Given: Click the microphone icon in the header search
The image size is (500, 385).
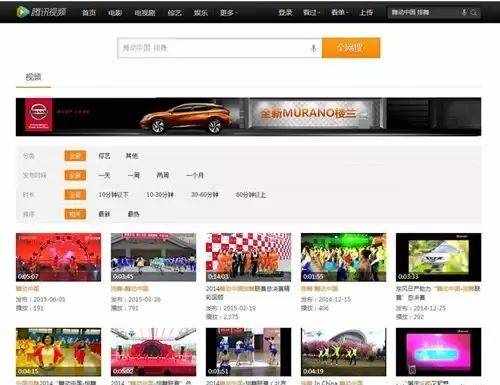Looking at the screenshot, I should (x=464, y=13).
